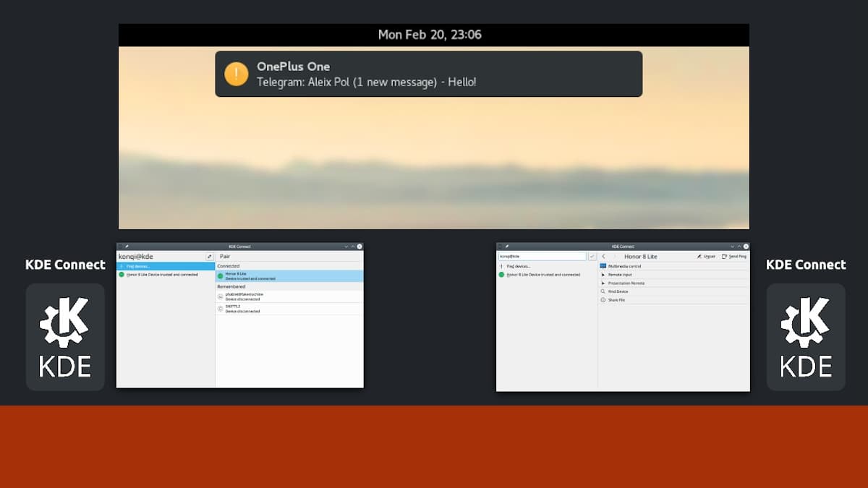This screenshot has height=488, width=868.
Task: Open Multimedia control for Honor 8 Lite
Action: point(624,266)
